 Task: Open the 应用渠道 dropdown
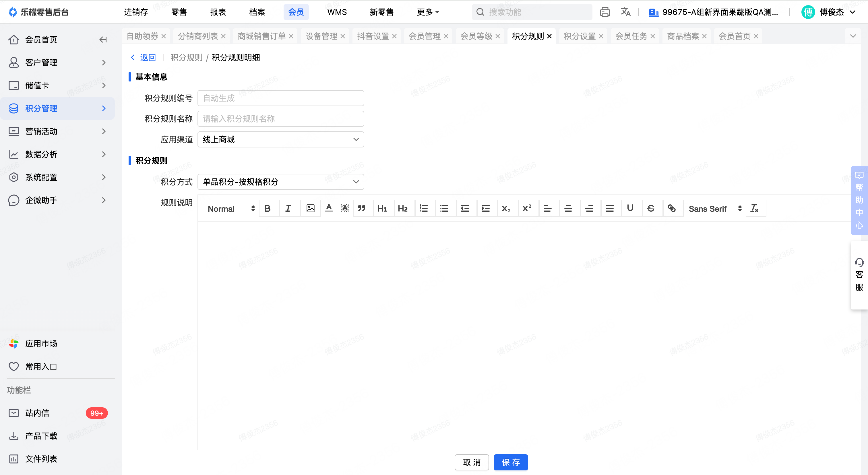280,139
